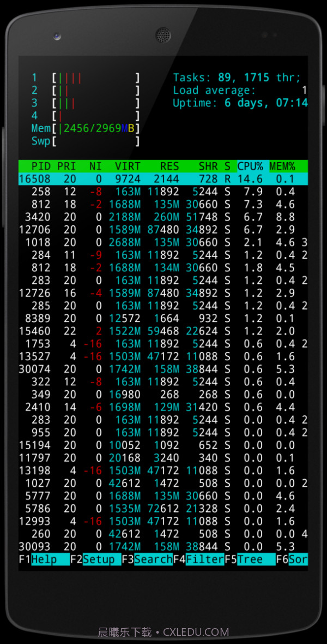
Task: Click the Uptime readout text
Action: coord(240,103)
